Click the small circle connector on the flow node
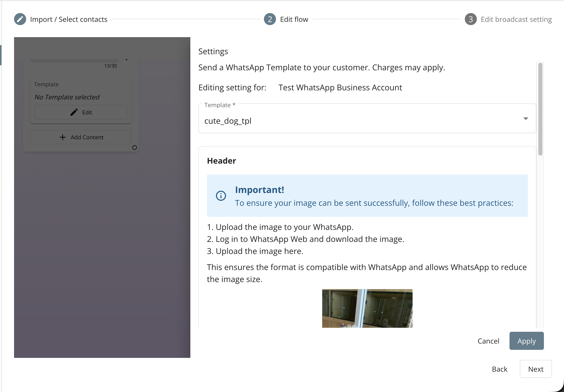The height and width of the screenshot is (392, 564). tap(135, 148)
